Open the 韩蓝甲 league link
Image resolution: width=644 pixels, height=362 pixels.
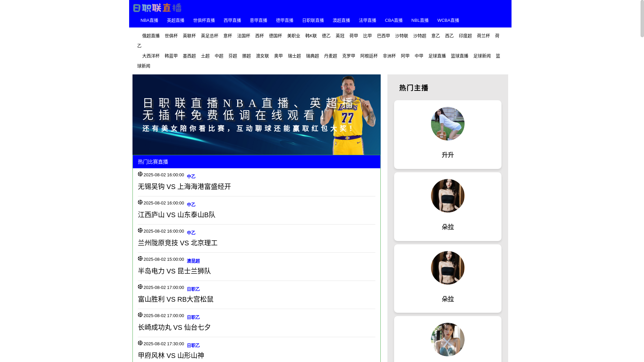pyautogui.click(x=171, y=56)
